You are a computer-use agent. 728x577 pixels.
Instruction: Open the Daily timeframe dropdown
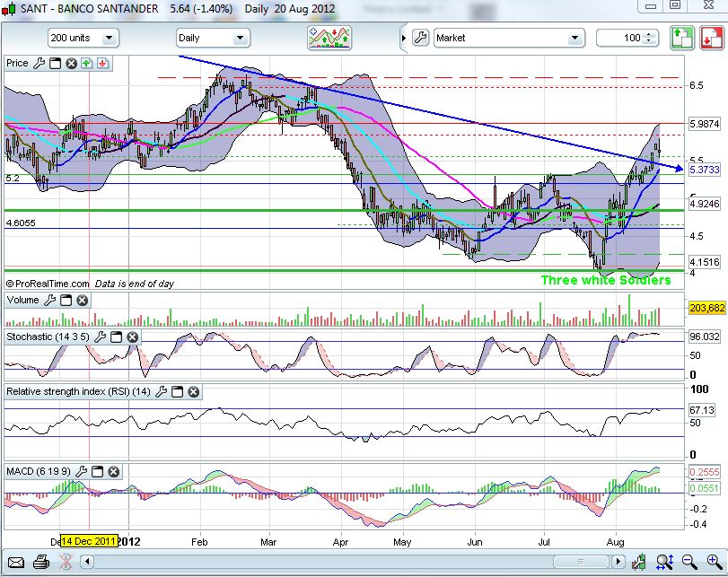(x=213, y=38)
